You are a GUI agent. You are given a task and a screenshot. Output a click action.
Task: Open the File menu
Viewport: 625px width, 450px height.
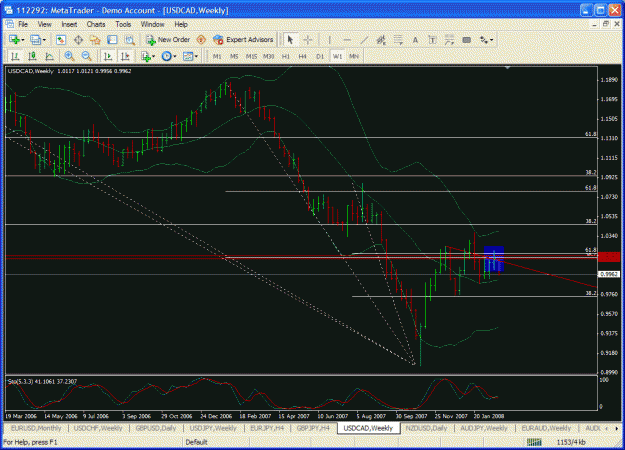tap(23, 25)
